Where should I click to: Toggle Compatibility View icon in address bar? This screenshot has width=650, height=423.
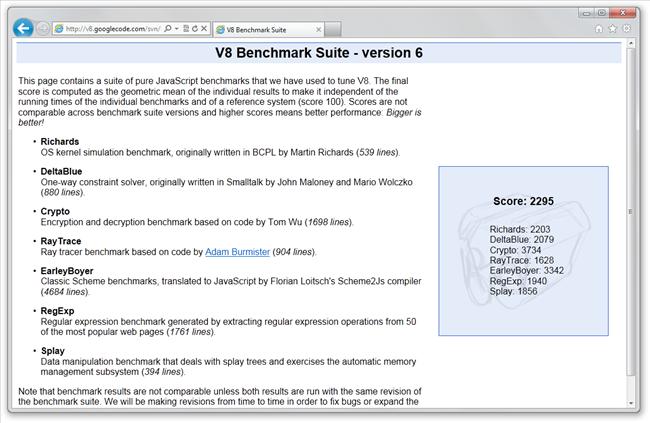186,29
